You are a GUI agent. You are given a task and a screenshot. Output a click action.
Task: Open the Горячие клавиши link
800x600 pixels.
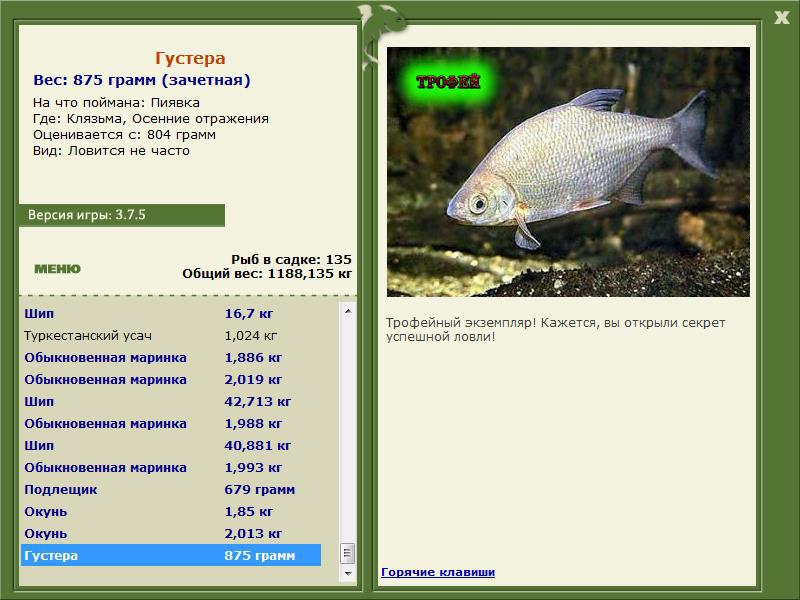(x=438, y=572)
